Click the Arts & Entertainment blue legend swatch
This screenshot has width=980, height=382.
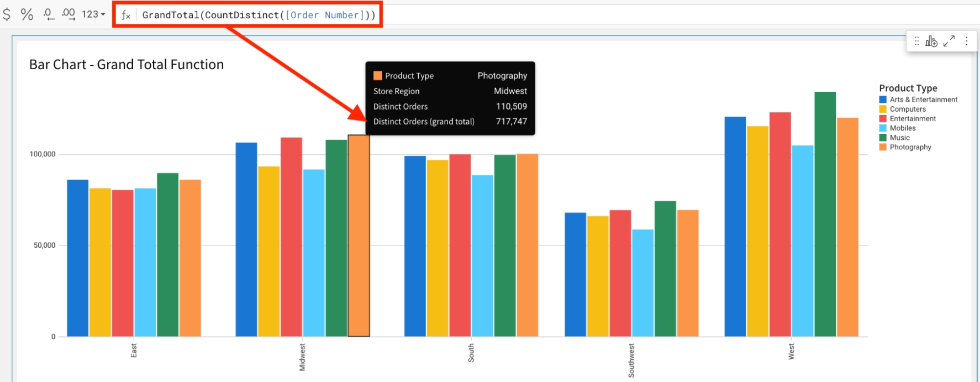[883, 100]
